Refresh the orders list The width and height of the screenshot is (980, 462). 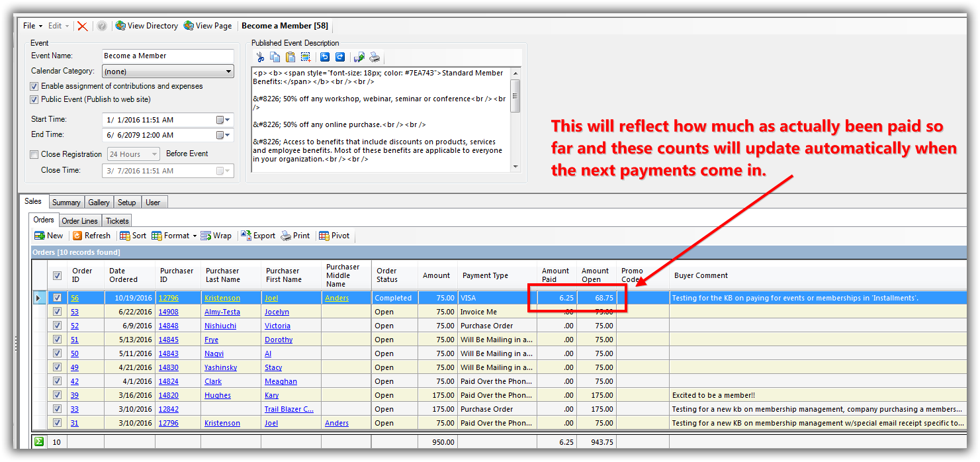click(x=91, y=236)
